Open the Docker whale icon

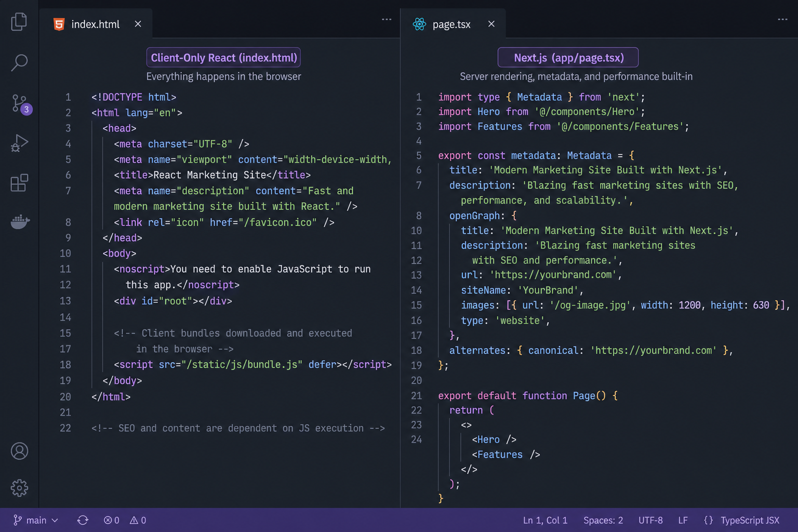20,222
